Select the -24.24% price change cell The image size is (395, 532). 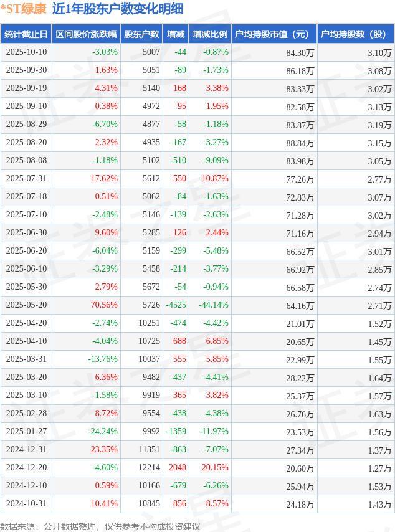103,432
